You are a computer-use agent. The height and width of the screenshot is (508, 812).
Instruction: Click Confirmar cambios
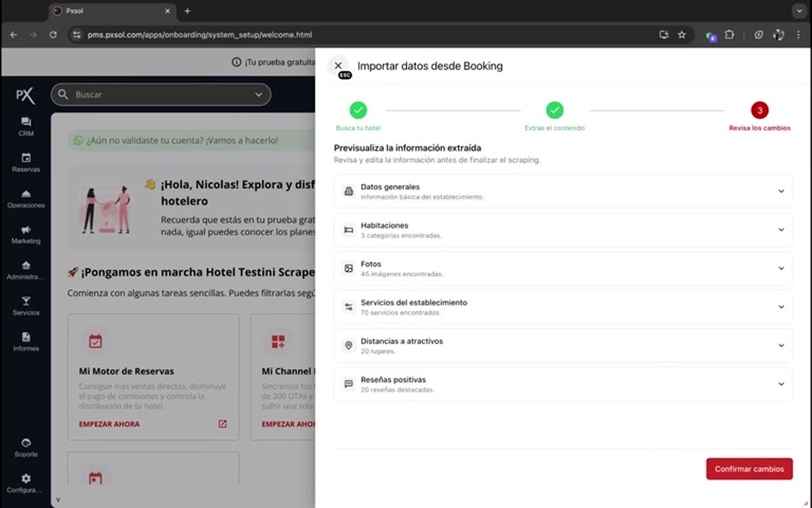click(749, 468)
